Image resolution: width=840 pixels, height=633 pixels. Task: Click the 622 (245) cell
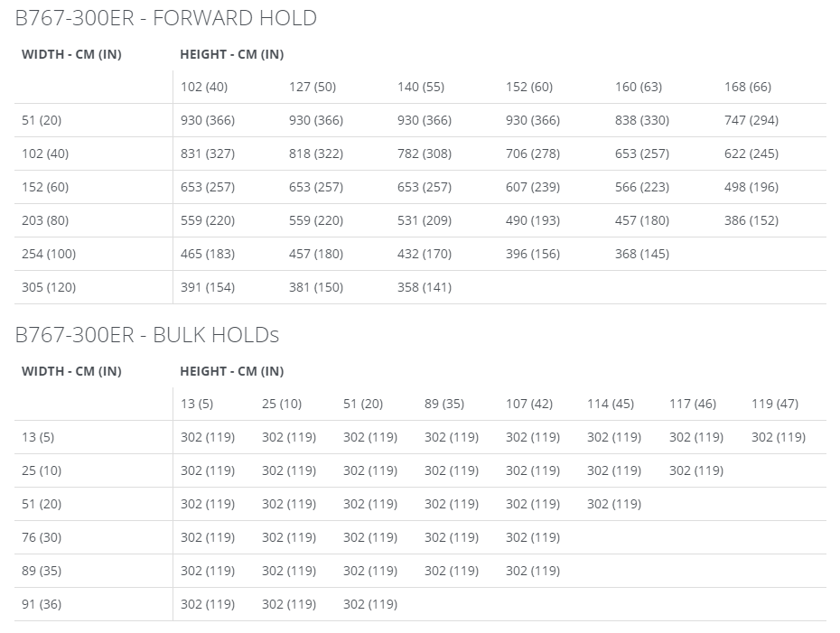(x=751, y=154)
